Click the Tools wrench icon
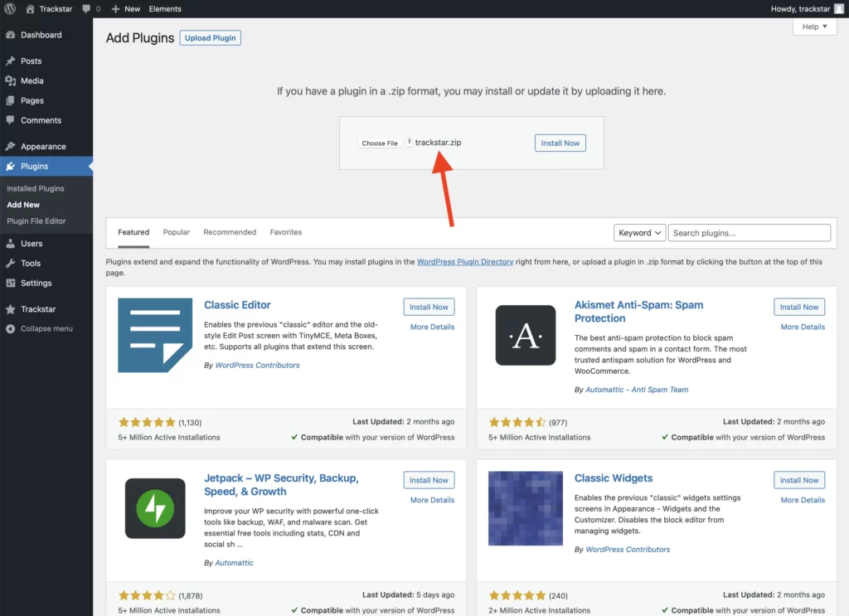The height and width of the screenshot is (616, 849). (x=10, y=263)
